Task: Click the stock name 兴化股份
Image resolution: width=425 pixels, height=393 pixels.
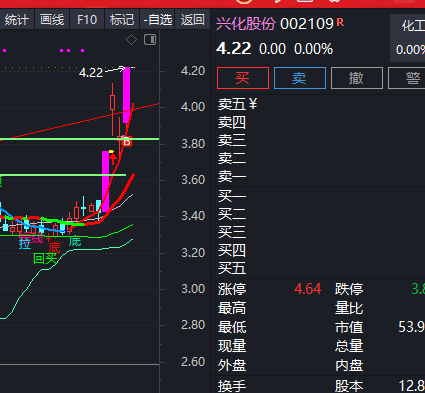Action: [246, 24]
